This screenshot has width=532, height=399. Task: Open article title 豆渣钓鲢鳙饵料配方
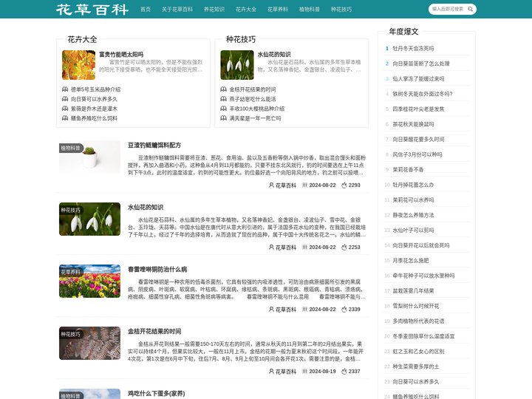tap(154, 145)
